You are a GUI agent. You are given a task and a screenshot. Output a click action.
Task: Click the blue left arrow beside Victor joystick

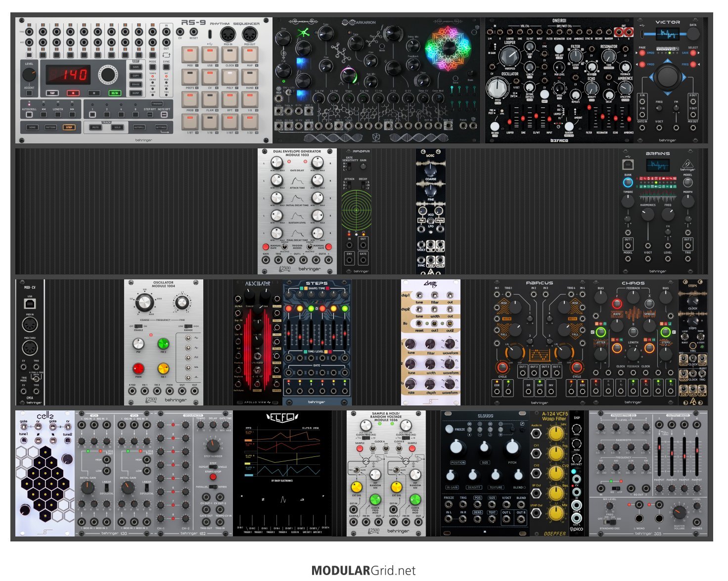(651, 77)
